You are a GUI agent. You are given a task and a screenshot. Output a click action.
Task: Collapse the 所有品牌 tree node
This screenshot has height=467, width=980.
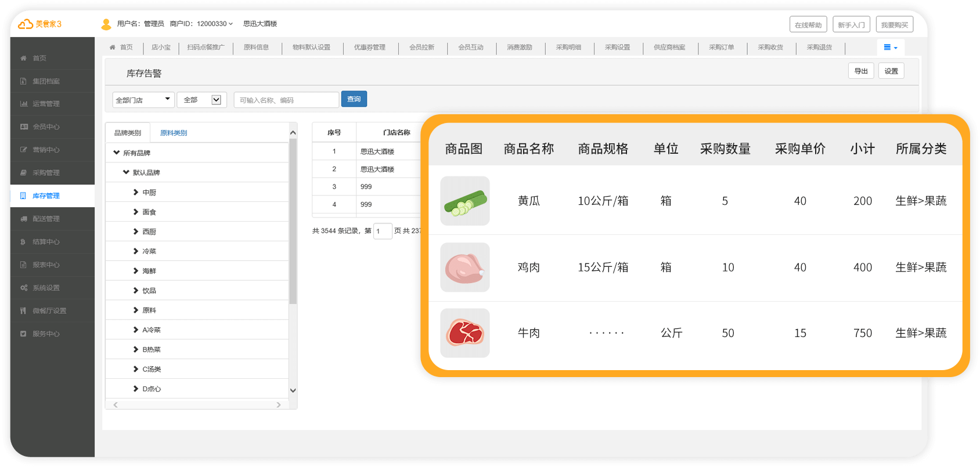(117, 153)
